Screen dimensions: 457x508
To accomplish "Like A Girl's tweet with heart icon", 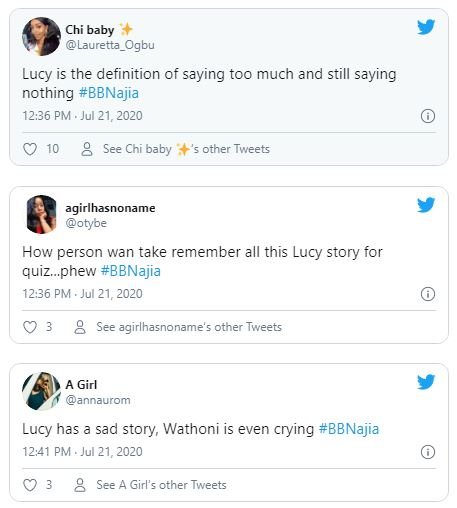I will tap(30, 485).
